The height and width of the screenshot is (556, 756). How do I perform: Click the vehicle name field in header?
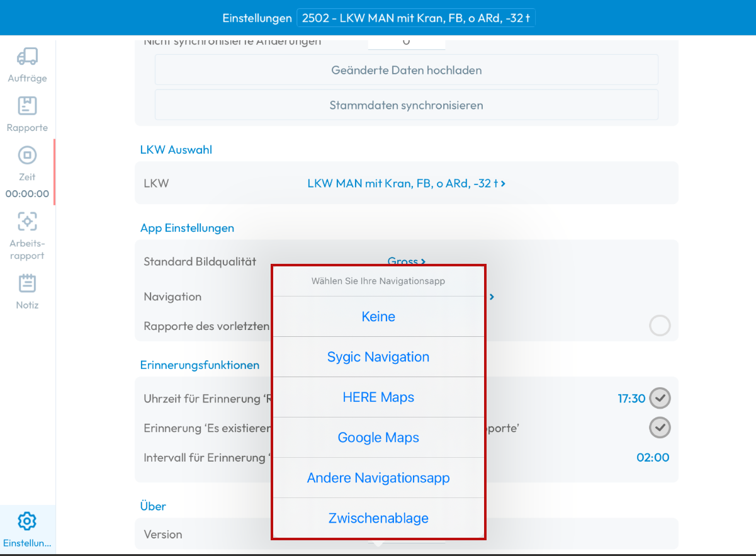coord(416,18)
